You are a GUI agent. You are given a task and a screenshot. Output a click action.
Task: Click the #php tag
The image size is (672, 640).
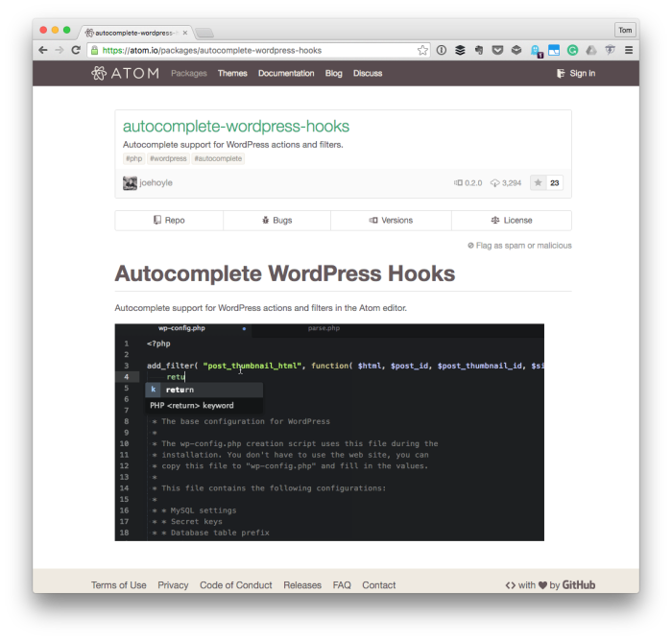click(x=134, y=158)
